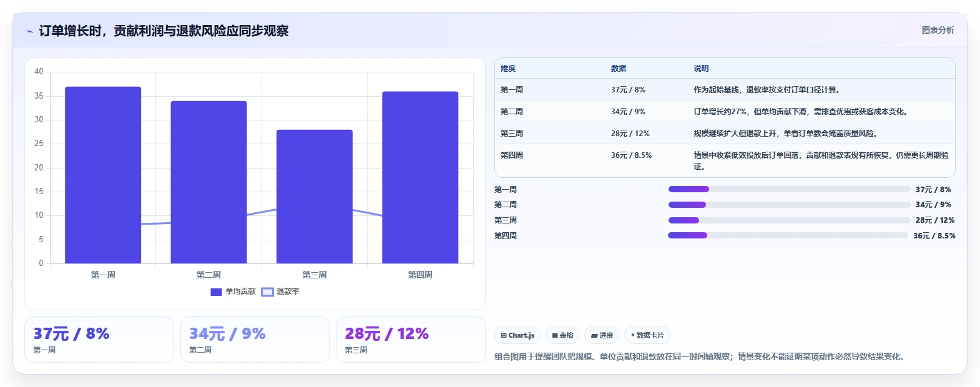Click the 第二周 progress bar showing 34元 / 9%
980x387 pixels.
pos(789,205)
